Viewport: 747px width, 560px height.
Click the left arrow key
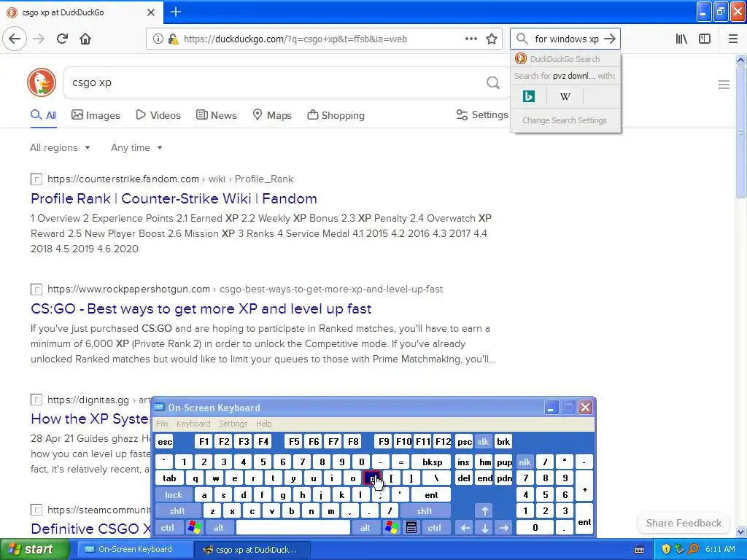(x=465, y=528)
